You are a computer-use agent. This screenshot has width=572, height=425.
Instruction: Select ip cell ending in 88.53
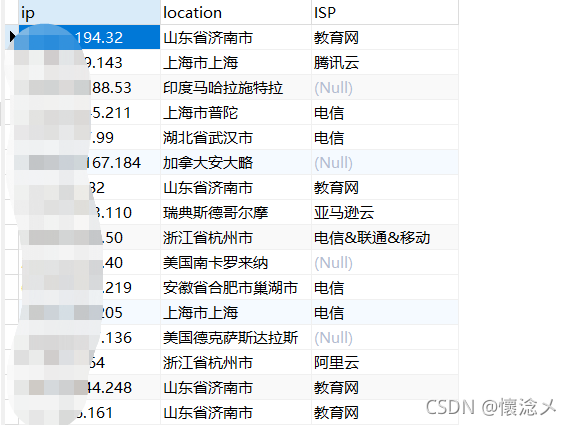pyautogui.click(x=89, y=88)
